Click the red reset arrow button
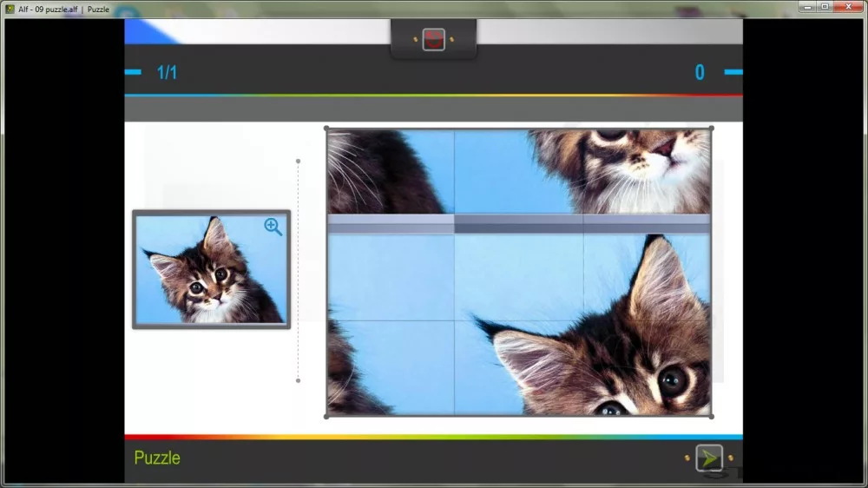 click(433, 39)
